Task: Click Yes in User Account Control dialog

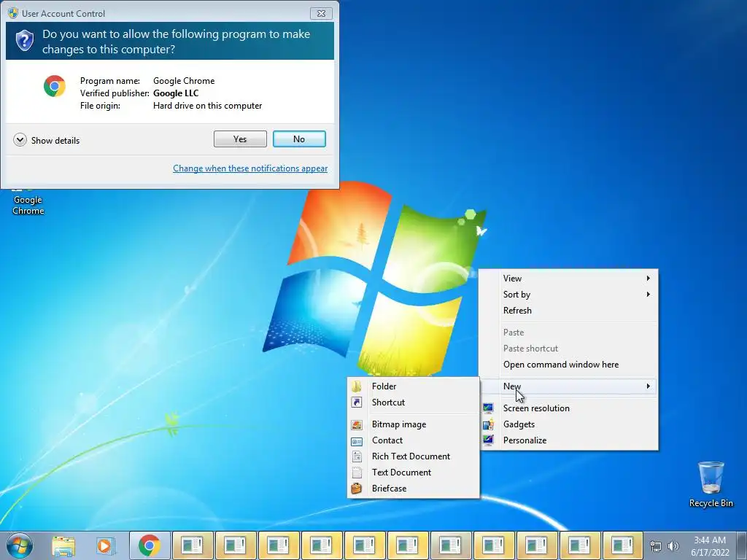Action: click(240, 139)
